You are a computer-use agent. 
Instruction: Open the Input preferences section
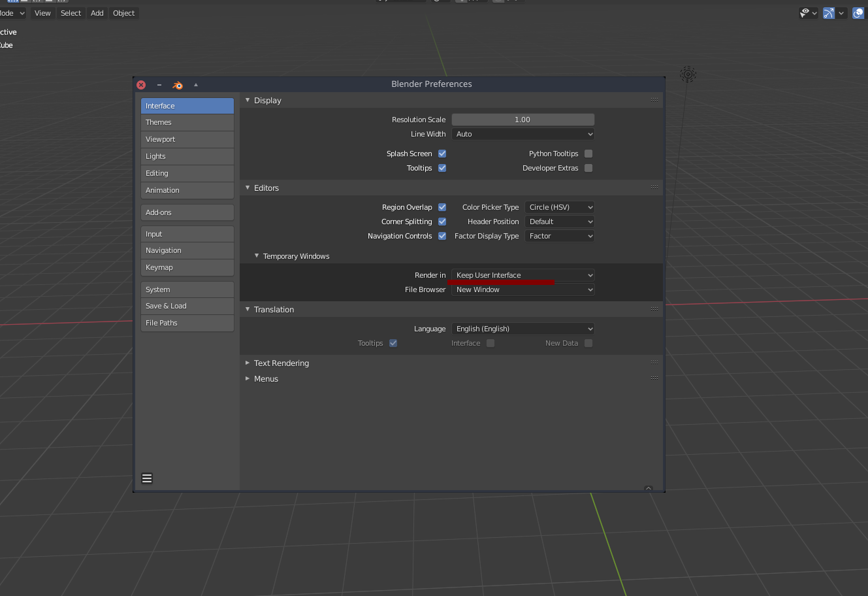(x=187, y=234)
